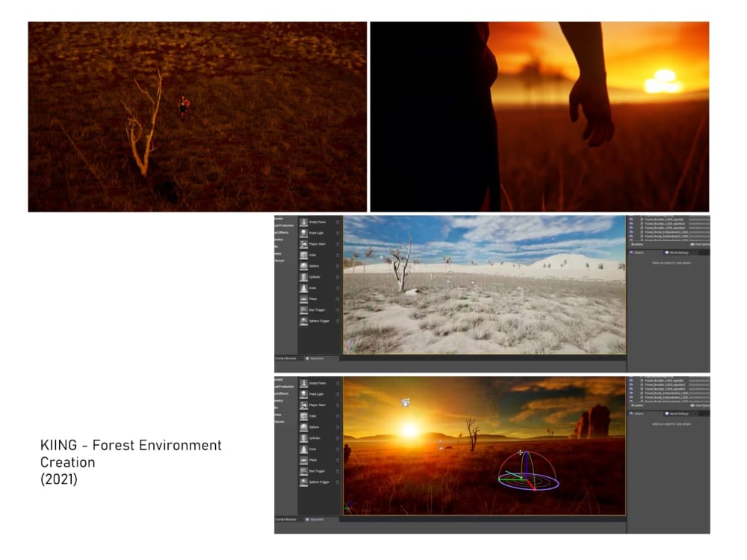The width and height of the screenshot is (747, 560).
Task: Click help icon beside Cube, daytime editor
Action: [338, 255]
